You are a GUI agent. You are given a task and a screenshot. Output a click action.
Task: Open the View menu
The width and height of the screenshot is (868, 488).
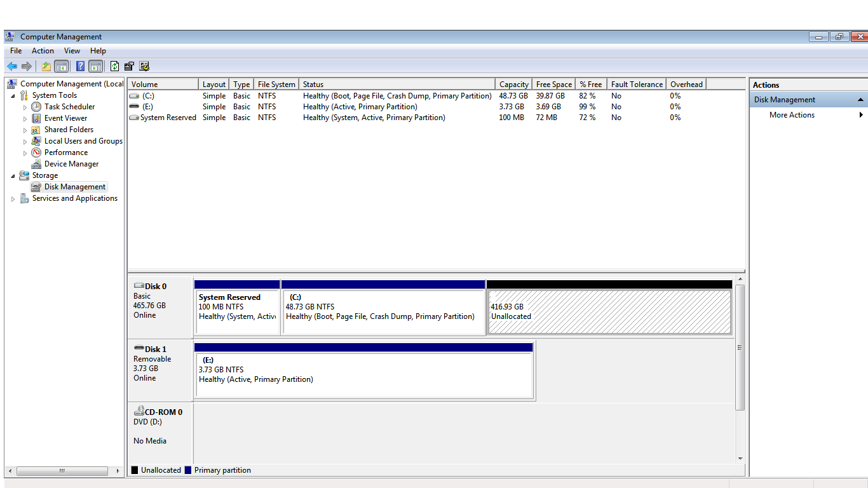click(72, 51)
